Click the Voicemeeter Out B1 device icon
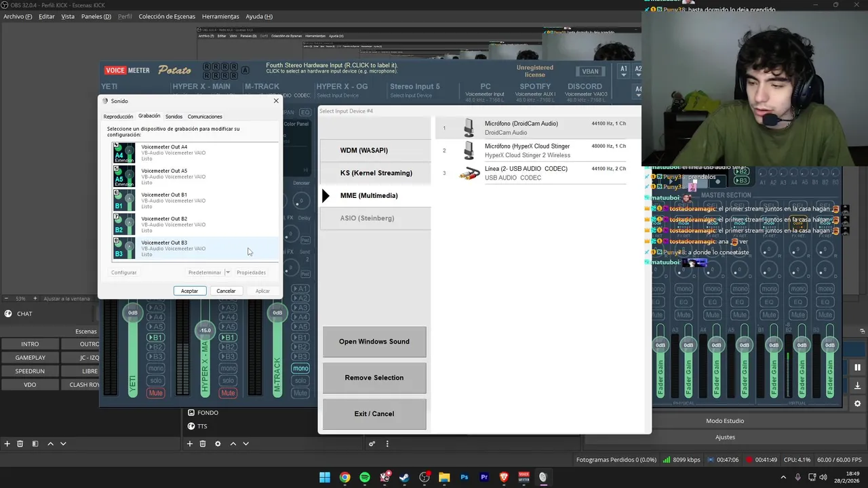 (124, 201)
